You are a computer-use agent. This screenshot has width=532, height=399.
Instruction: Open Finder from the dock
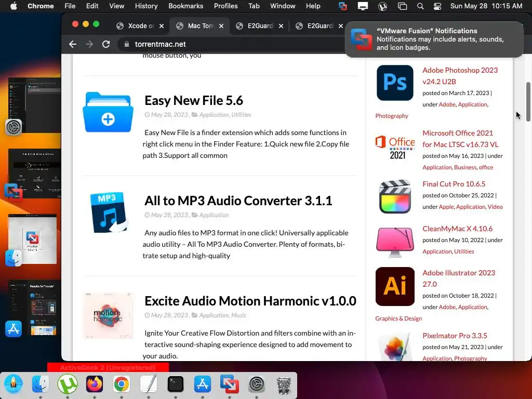click(x=41, y=384)
